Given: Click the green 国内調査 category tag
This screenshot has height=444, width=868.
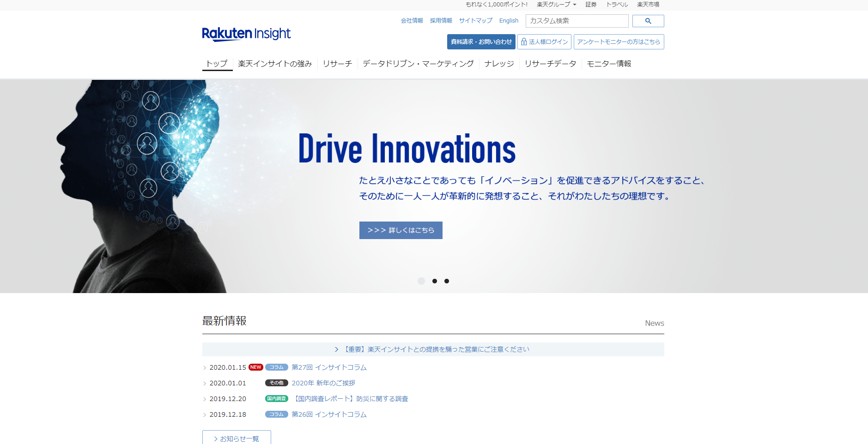Looking at the screenshot, I should [x=276, y=399].
